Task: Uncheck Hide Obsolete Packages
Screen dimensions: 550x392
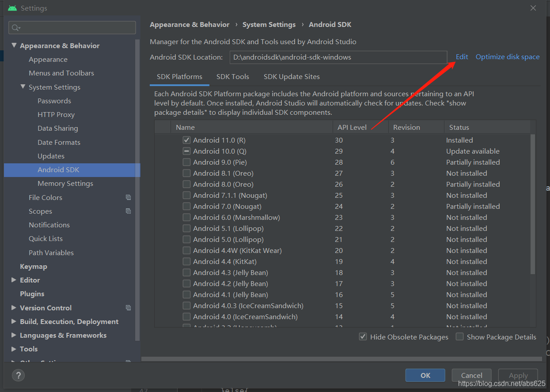Action: pyautogui.click(x=363, y=336)
